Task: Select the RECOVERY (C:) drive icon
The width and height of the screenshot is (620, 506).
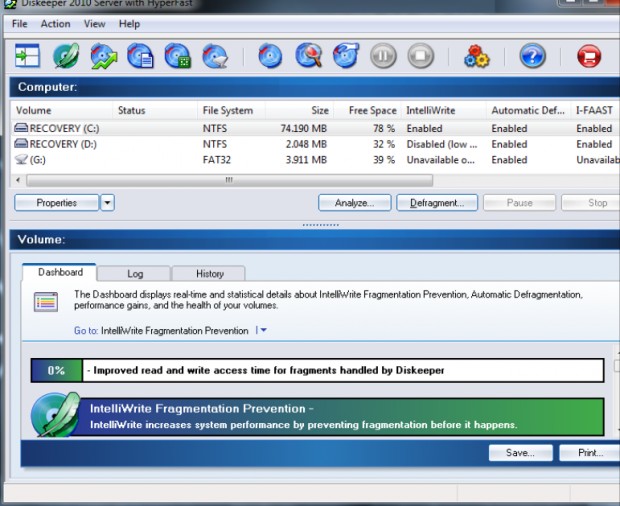Action: pyautogui.click(x=21, y=128)
